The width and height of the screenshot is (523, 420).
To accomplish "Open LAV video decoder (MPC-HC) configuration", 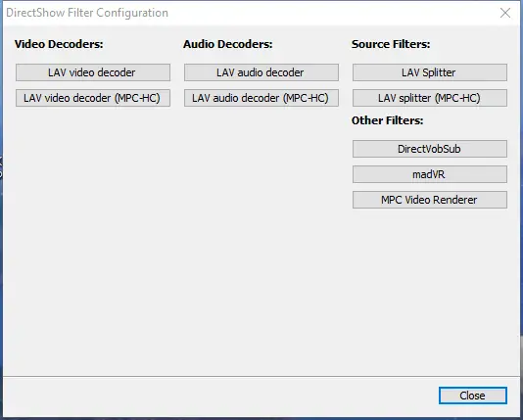I will (93, 98).
